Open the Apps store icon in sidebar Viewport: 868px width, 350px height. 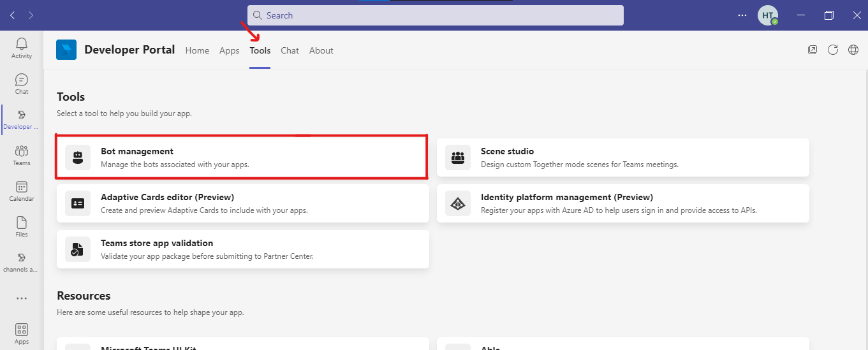[22, 333]
